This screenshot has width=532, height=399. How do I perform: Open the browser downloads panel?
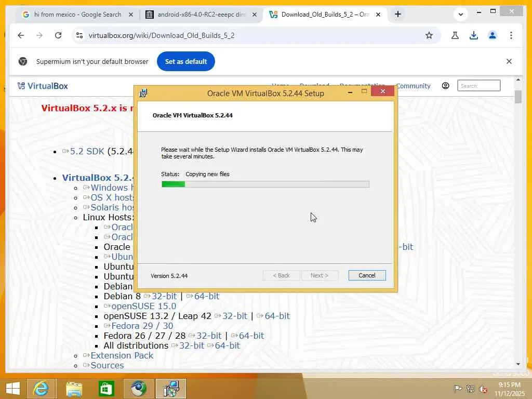click(474, 35)
